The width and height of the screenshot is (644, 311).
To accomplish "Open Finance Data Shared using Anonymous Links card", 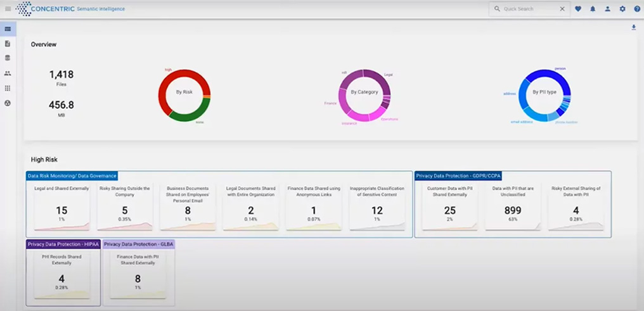I will 314,206.
